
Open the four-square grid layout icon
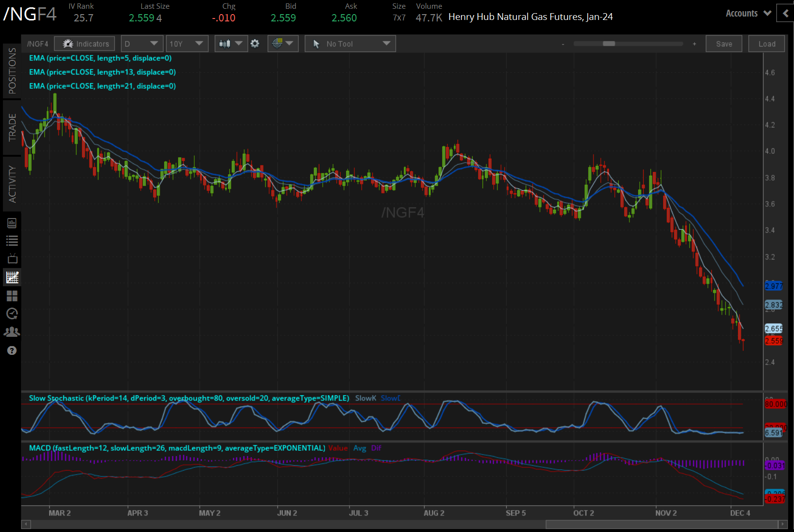[12, 296]
